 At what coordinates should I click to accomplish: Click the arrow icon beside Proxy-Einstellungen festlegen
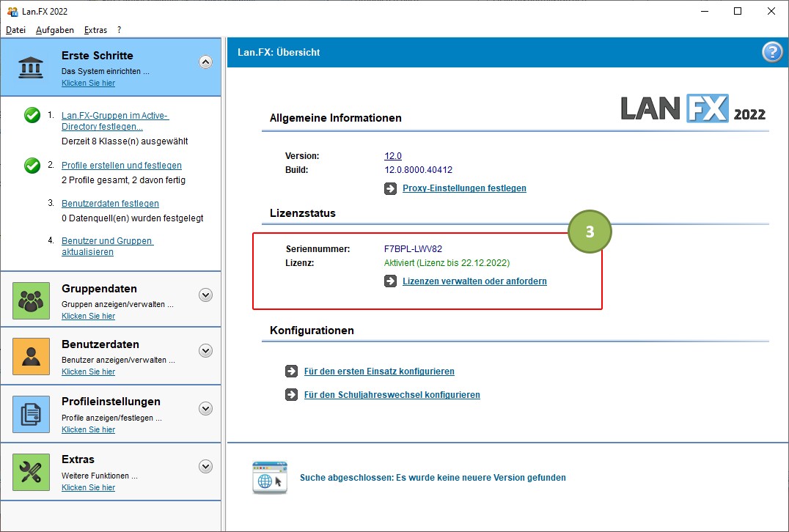(x=391, y=188)
